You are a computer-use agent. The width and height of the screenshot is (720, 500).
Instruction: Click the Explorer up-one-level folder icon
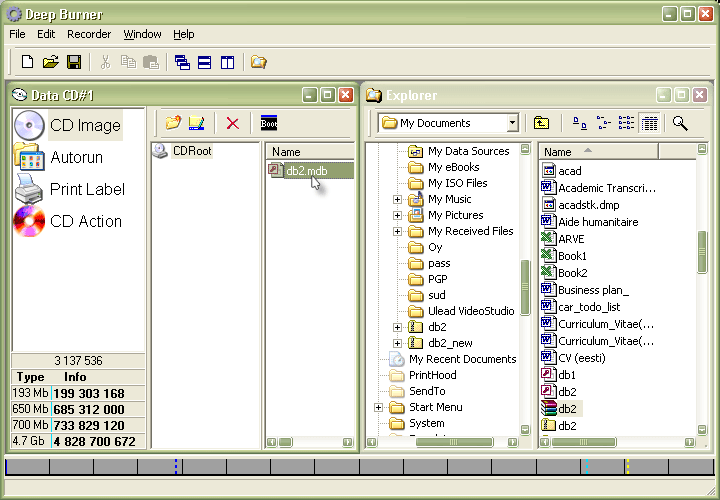pyautogui.click(x=541, y=123)
